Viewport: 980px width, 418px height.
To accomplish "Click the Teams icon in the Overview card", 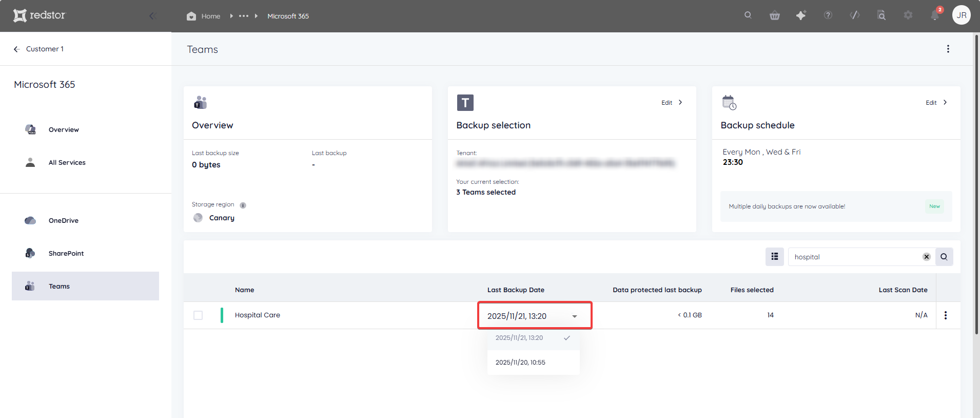I will coord(200,103).
